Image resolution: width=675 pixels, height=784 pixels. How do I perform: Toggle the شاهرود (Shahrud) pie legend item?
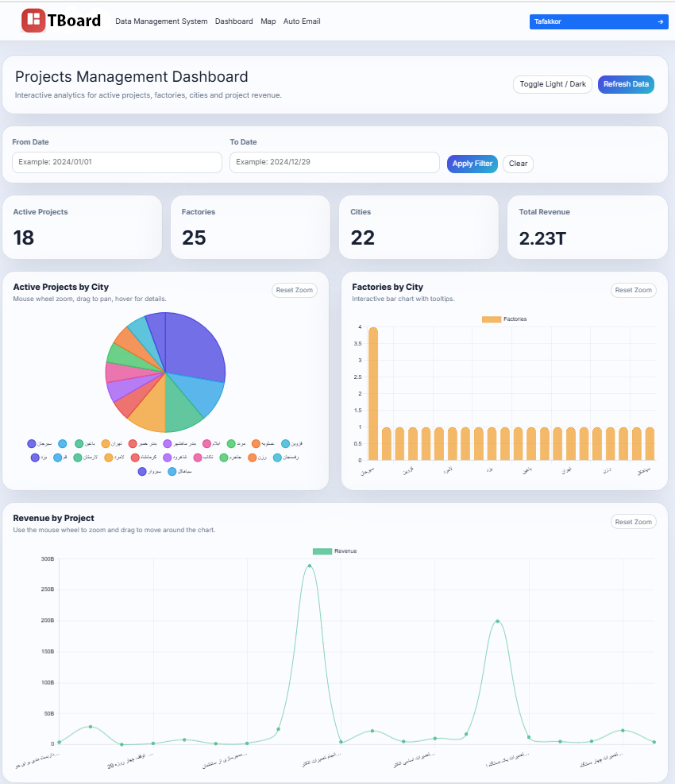pyautogui.click(x=175, y=458)
